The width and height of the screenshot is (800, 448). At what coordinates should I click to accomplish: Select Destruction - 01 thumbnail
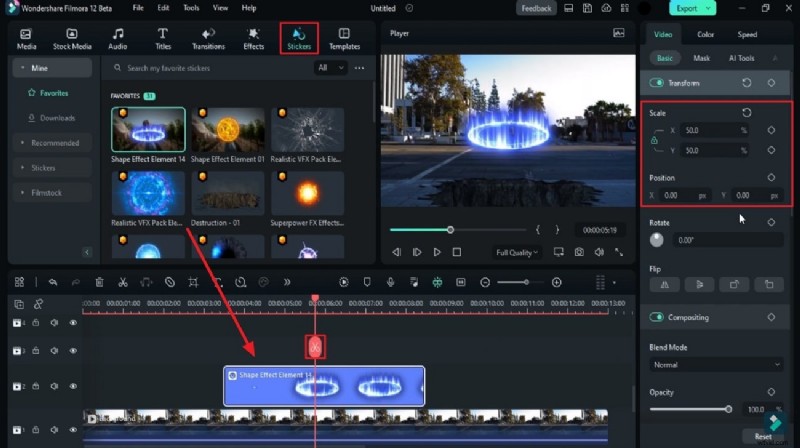click(x=228, y=193)
